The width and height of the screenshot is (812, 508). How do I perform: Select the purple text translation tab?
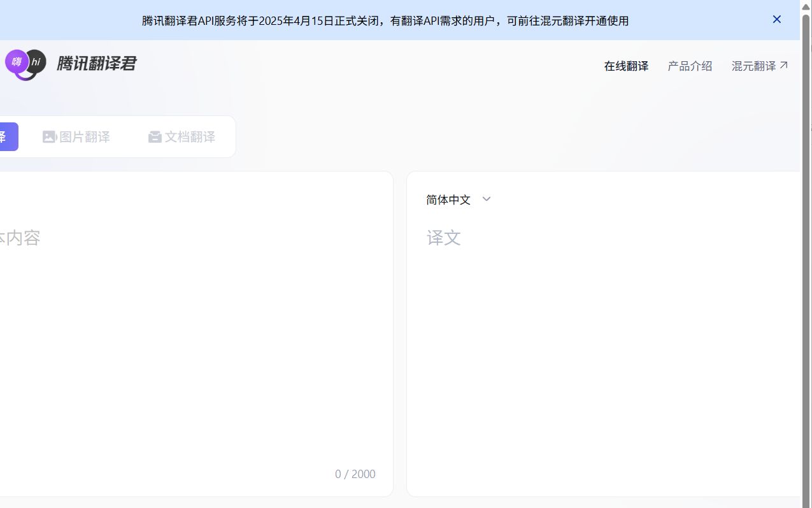pyautogui.click(x=9, y=136)
